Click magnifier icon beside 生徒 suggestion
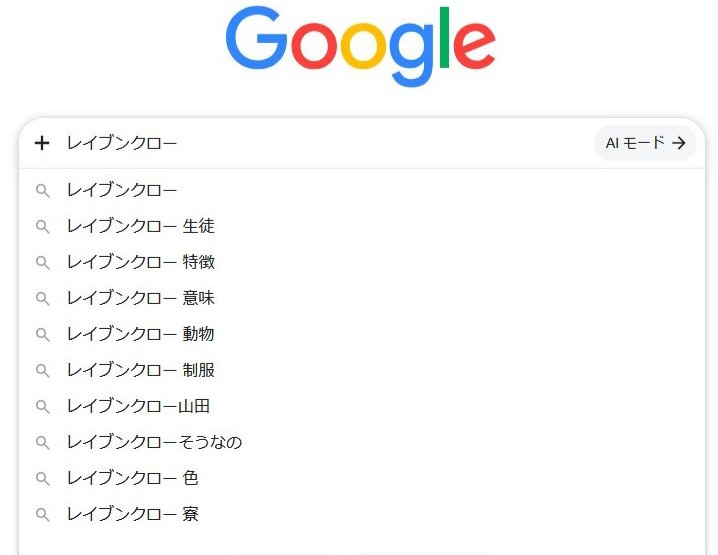The height and width of the screenshot is (555, 718). coord(43,227)
